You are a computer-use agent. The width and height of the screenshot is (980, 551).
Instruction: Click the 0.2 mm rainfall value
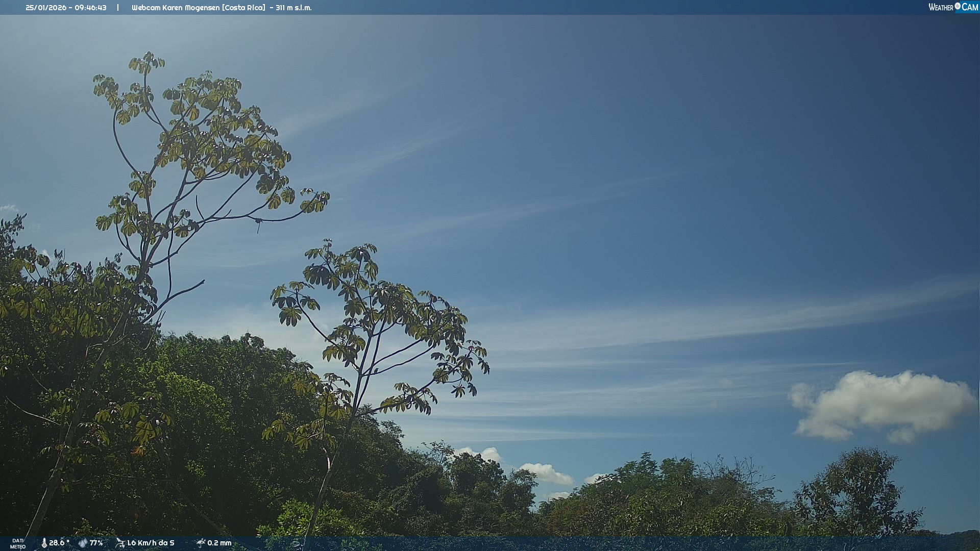pyautogui.click(x=219, y=543)
